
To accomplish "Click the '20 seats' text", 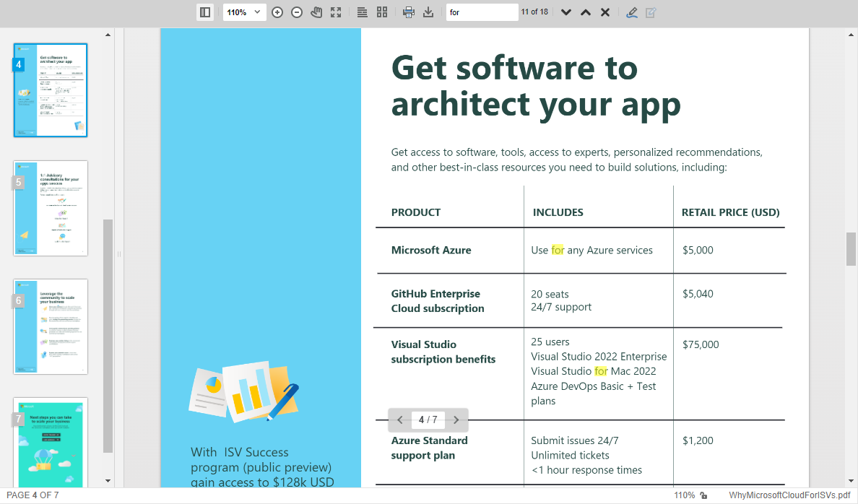I will (550, 295).
